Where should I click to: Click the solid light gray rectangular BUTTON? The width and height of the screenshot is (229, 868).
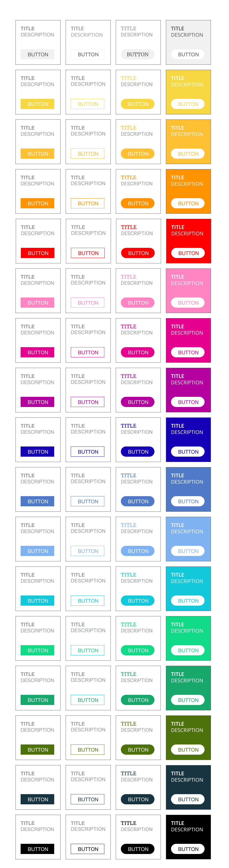point(37,55)
